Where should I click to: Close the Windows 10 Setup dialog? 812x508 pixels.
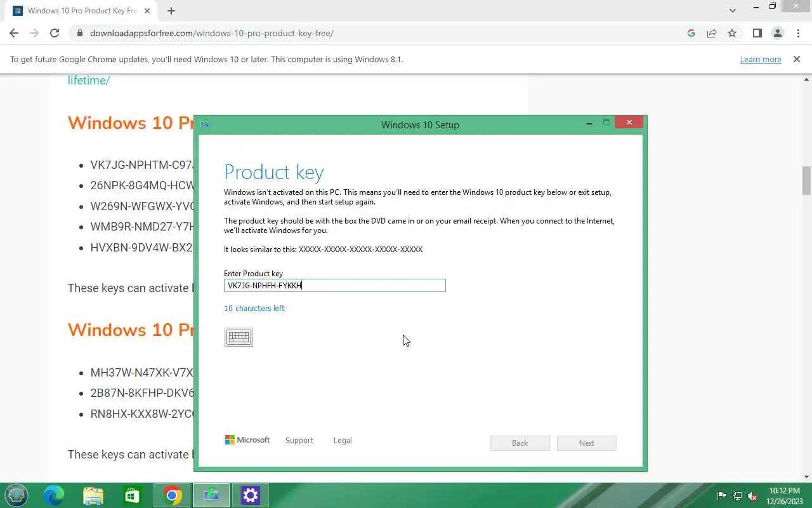coord(629,122)
